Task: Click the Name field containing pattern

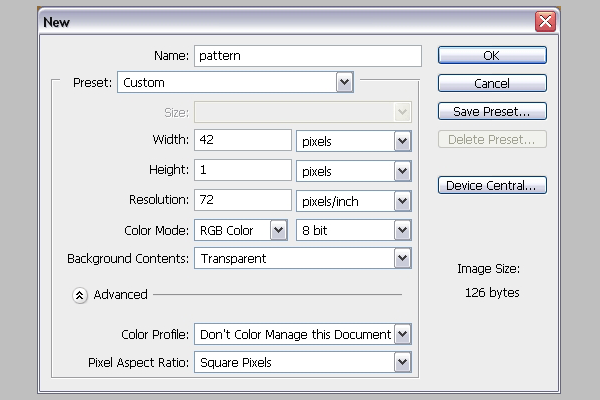Action: (x=308, y=56)
